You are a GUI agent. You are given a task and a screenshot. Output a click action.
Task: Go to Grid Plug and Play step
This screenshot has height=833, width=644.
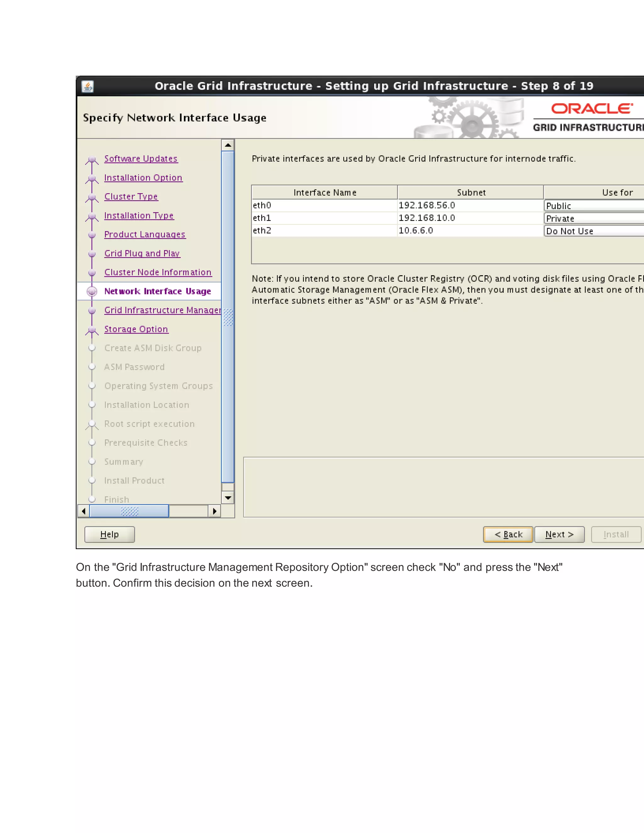coord(142,253)
